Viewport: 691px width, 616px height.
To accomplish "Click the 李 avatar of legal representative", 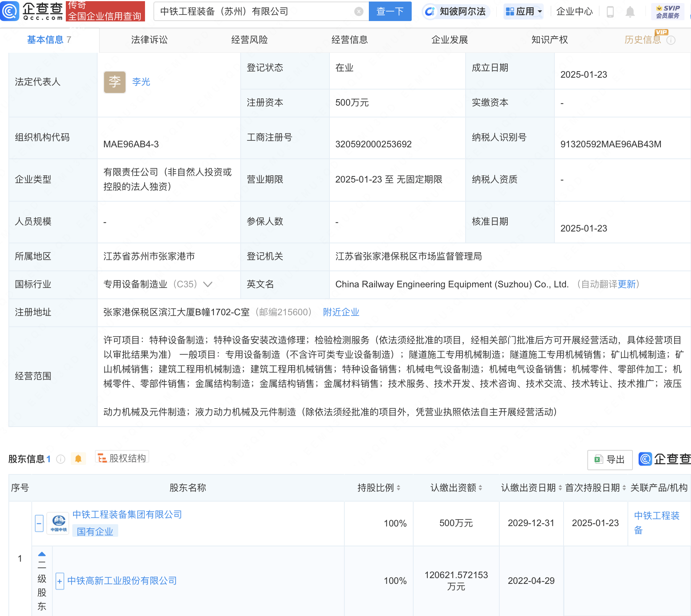I will 115,82.
